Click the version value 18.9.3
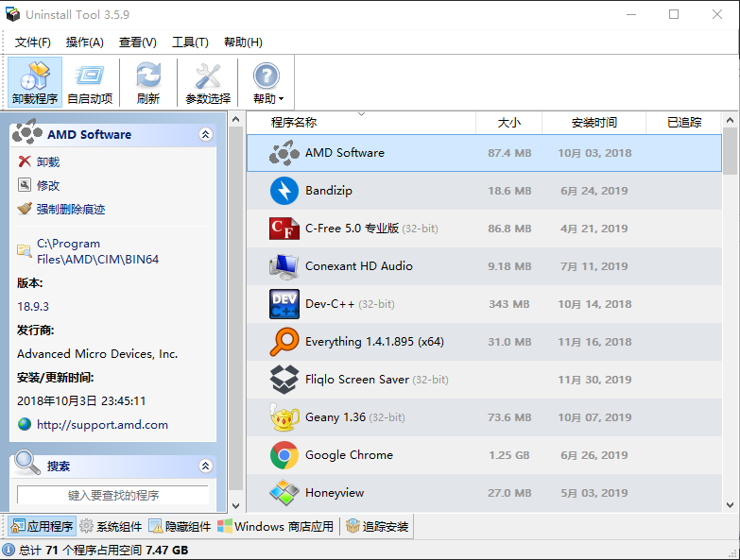The height and width of the screenshot is (560, 740). 33,306
